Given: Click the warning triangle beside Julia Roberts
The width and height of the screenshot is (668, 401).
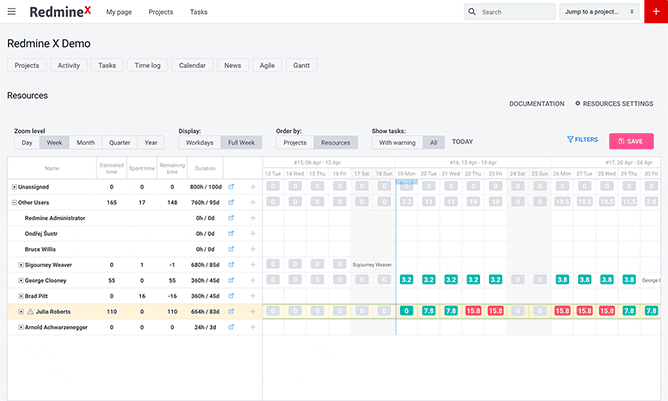Looking at the screenshot, I should (x=30, y=312).
